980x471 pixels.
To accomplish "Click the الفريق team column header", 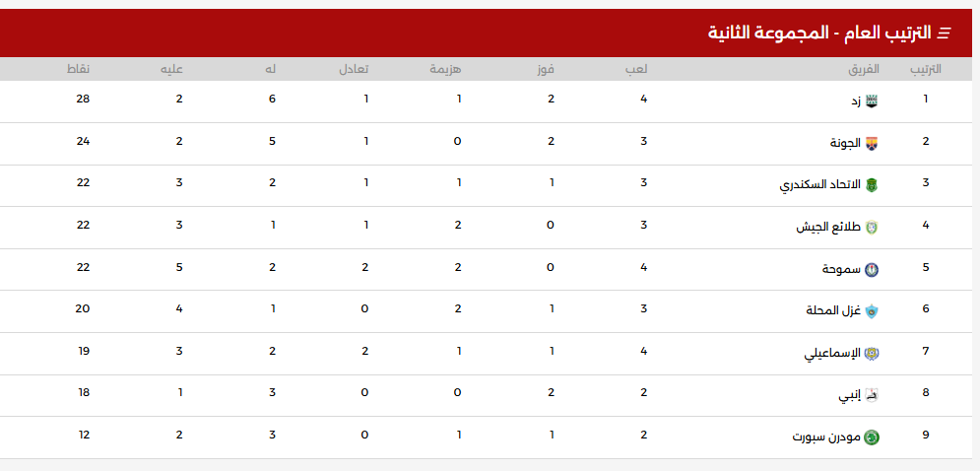I will 864,69.
